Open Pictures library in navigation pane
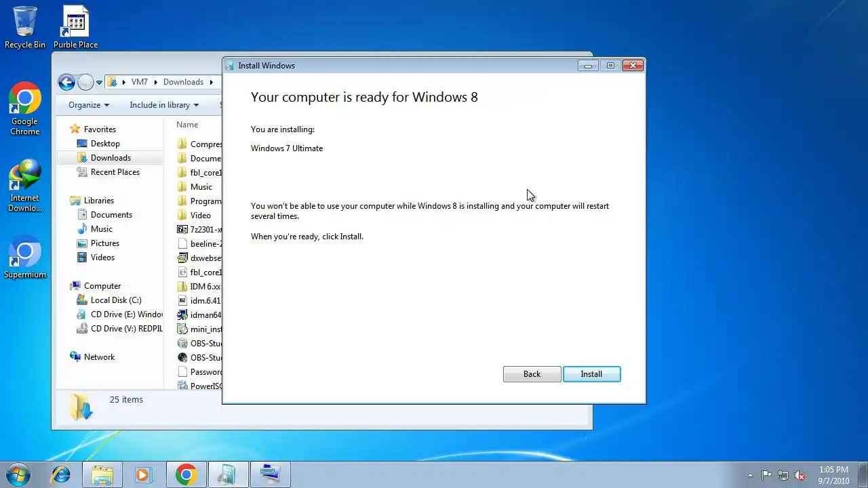Viewport: 868px width, 488px height. [105, 243]
